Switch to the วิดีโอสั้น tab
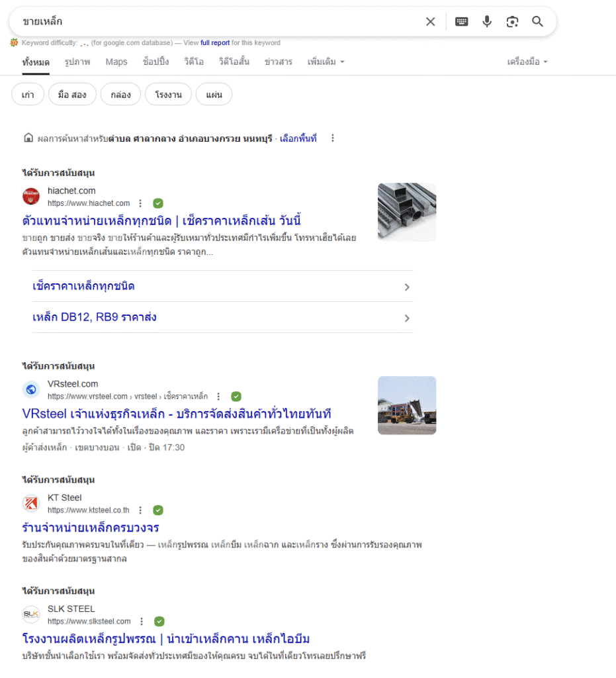The width and height of the screenshot is (616, 678). coord(234,62)
